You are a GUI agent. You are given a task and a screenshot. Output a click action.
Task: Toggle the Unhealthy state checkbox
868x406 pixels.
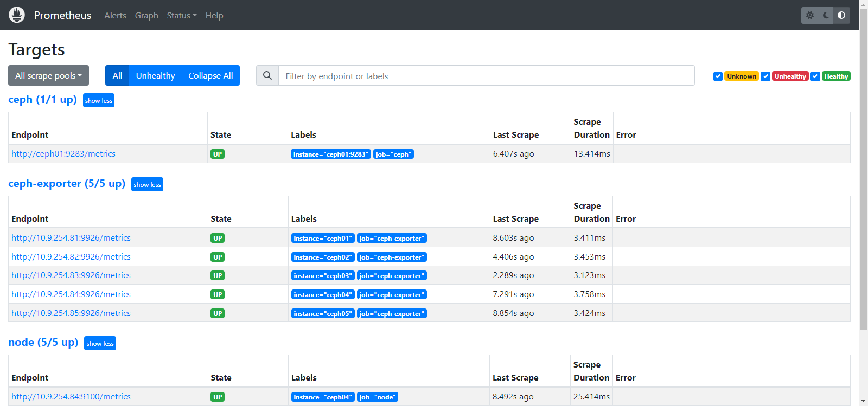click(x=765, y=76)
